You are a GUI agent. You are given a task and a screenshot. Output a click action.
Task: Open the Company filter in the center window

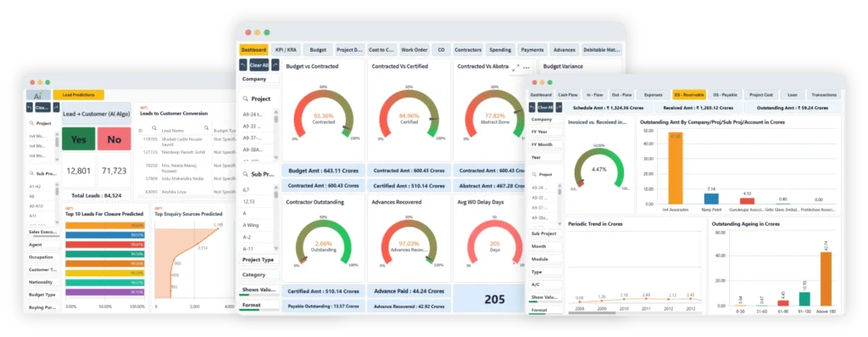(x=259, y=79)
